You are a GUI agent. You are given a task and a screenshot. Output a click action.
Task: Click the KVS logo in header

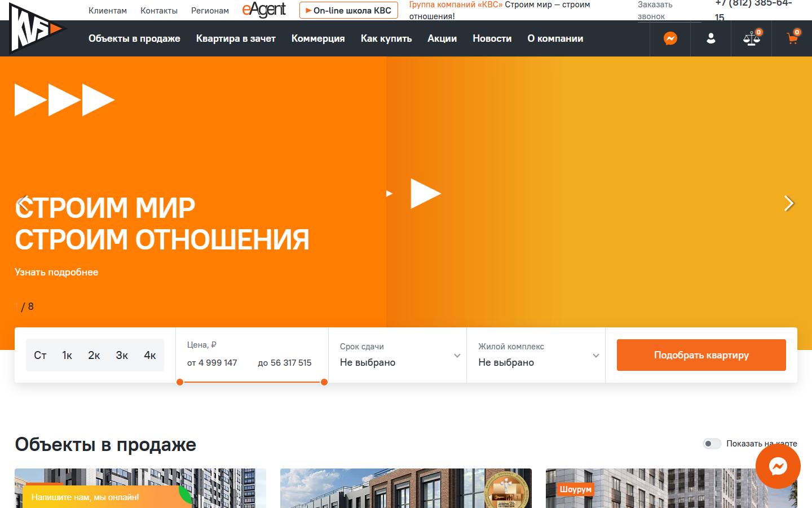[x=37, y=28]
